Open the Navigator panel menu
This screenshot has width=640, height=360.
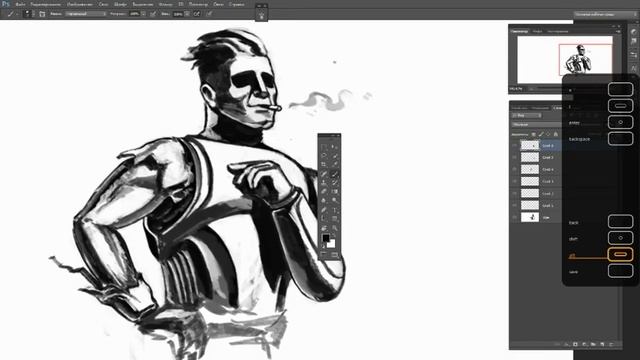(618, 31)
